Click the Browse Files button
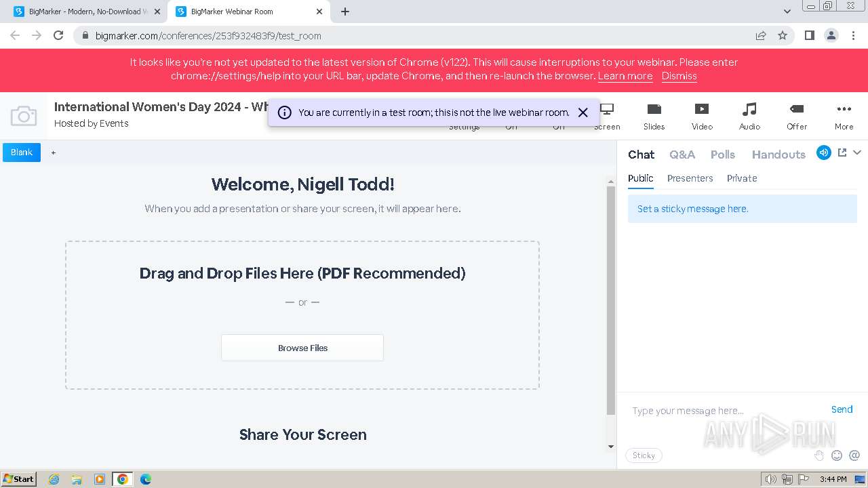The height and width of the screenshot is (488, 868). (302, 348)
